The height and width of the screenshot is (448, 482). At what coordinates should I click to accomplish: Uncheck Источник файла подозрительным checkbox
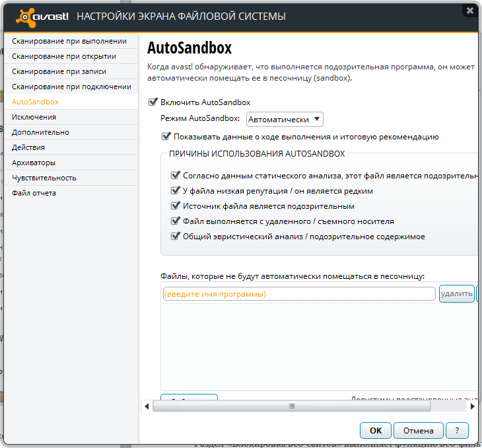(x=175, y=205)
